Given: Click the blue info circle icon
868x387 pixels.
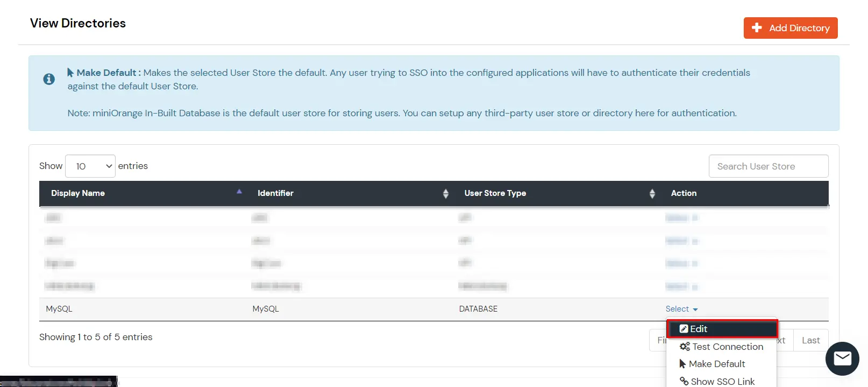Looking at the screenshot, I should (x=49, y=79).
